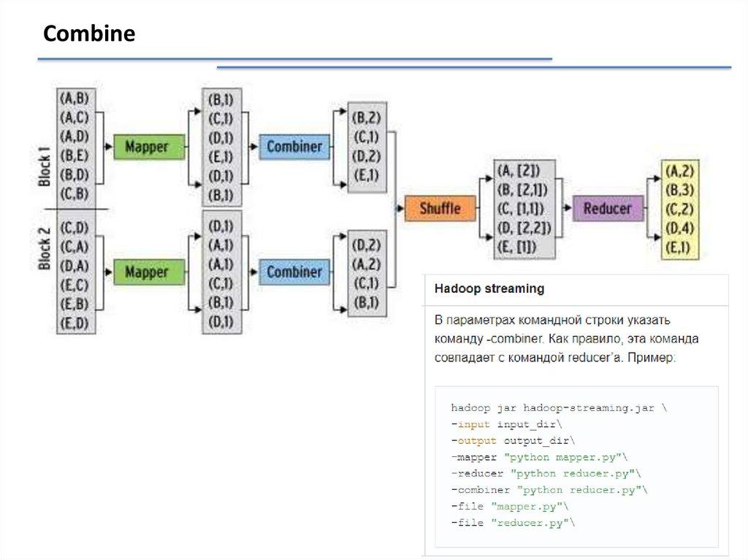This screenshot has width=748, height=560.
Task: Select the green Mapper box for Block 2
Action: 146,272
